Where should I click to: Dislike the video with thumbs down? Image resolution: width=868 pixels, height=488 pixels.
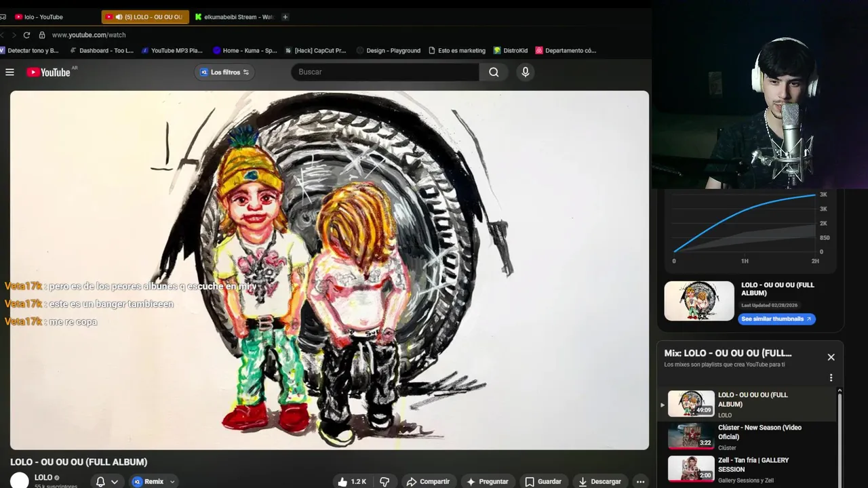coord(384,482)
